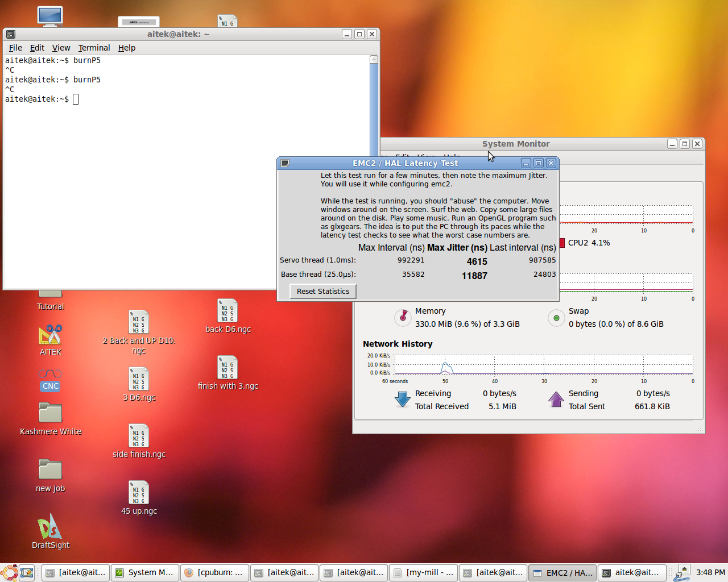The width and height of the screenshot is (728, 582).
Task: Open the new job folder icon
Action: (x=50, y=469)
